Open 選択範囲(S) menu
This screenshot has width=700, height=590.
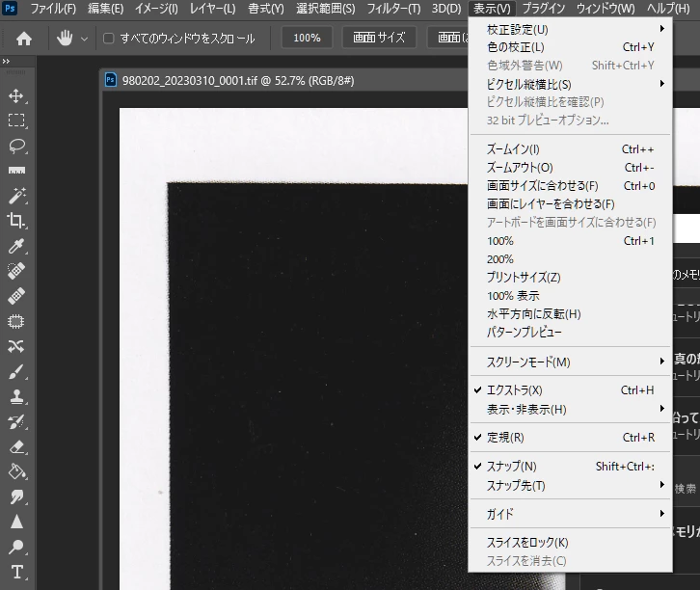click(x=326, y=9)
